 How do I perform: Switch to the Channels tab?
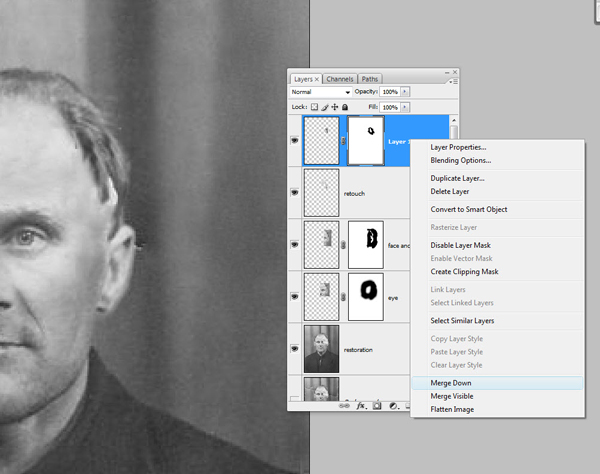(x=340, y=79)
